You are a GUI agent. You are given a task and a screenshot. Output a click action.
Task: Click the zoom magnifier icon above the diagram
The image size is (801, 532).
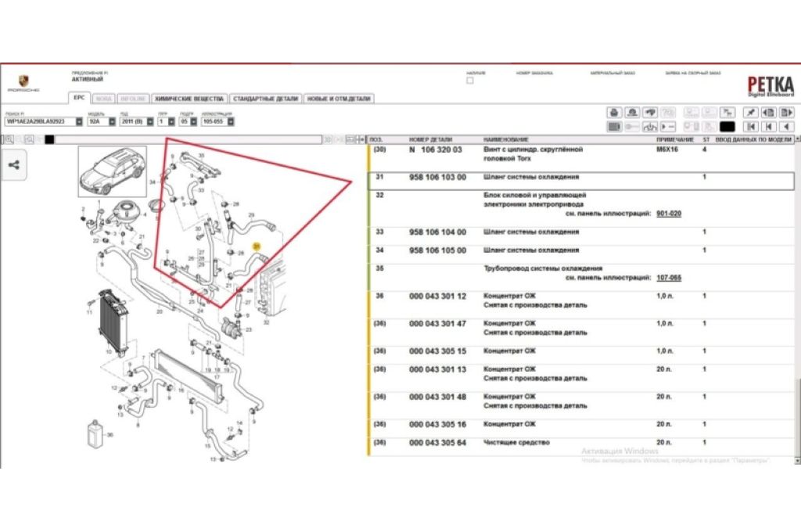point(9,139)
